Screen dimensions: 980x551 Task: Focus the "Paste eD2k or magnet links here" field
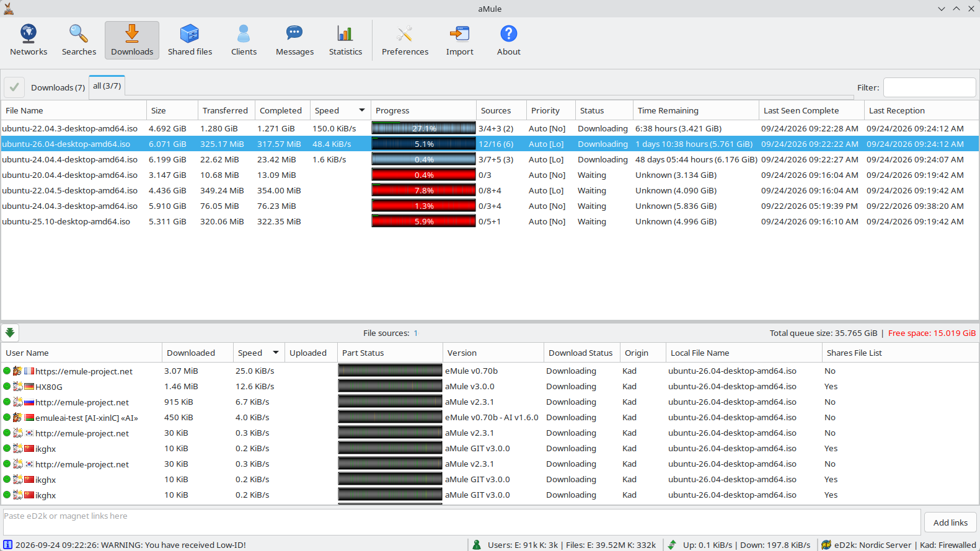[462, 522]
